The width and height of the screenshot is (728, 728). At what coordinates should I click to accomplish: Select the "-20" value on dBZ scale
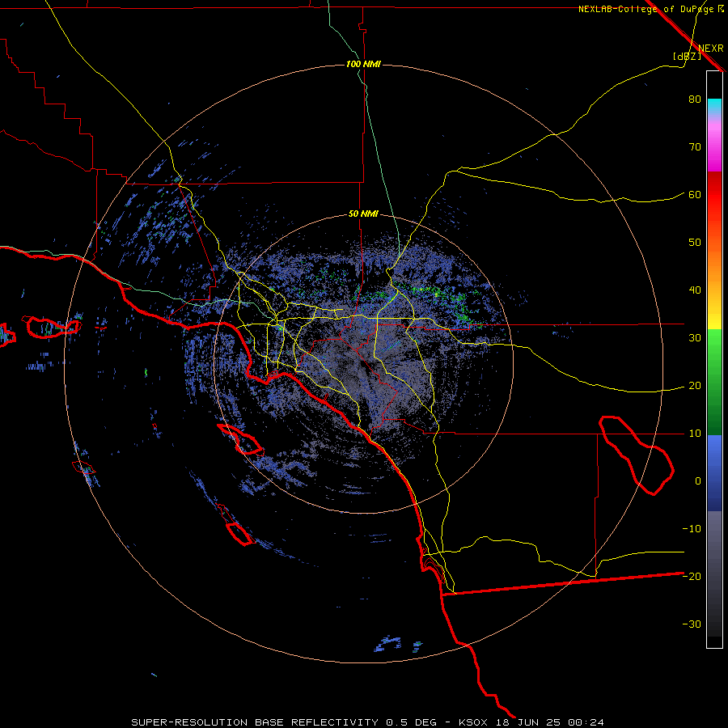pos(692,577)
